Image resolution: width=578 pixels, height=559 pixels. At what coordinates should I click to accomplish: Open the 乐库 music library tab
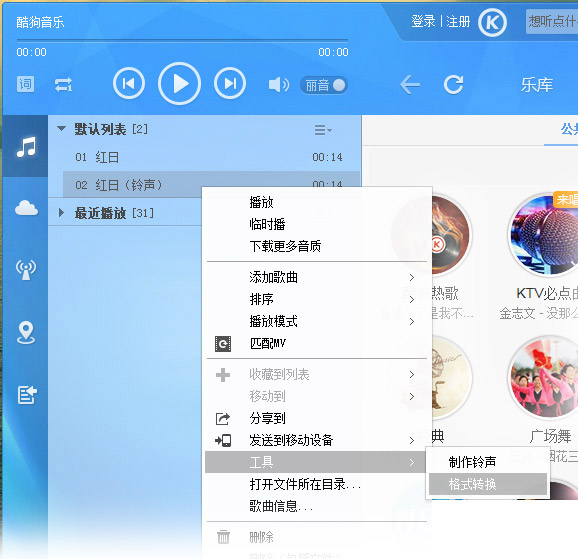[537, 85]
